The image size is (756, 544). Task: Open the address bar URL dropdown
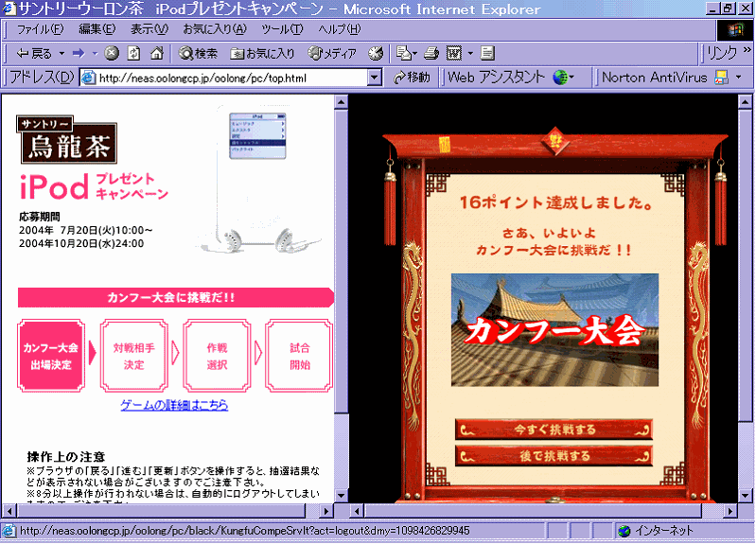(x=374, y=78)
